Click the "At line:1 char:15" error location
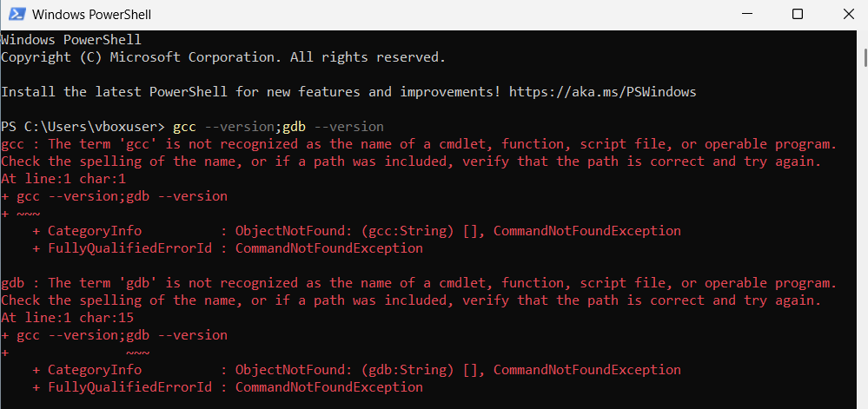868x409 pixels. (x=67, y=318)
